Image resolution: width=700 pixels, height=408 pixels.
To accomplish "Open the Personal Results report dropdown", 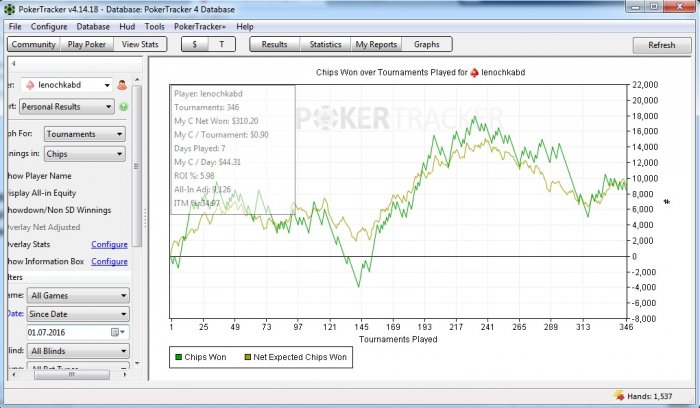I will (x=67, y=107).
